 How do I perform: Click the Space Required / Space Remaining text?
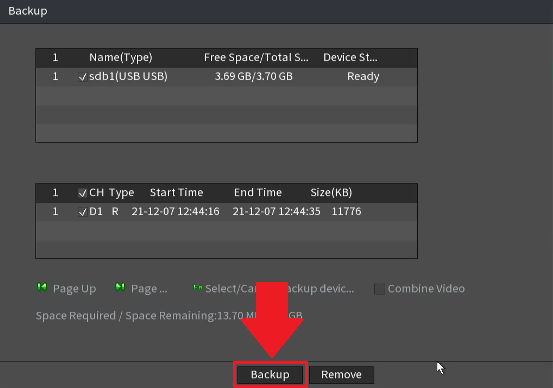169,315
